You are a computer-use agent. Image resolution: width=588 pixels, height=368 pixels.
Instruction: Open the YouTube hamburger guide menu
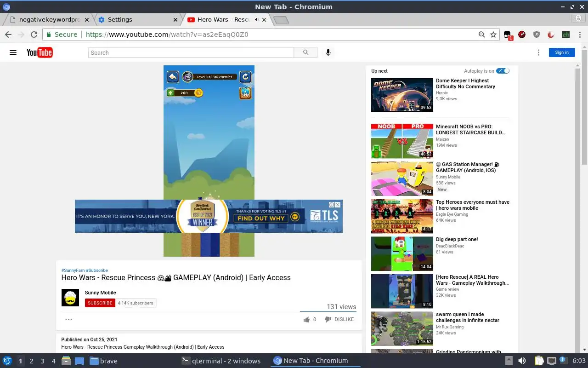coord(13,52)
